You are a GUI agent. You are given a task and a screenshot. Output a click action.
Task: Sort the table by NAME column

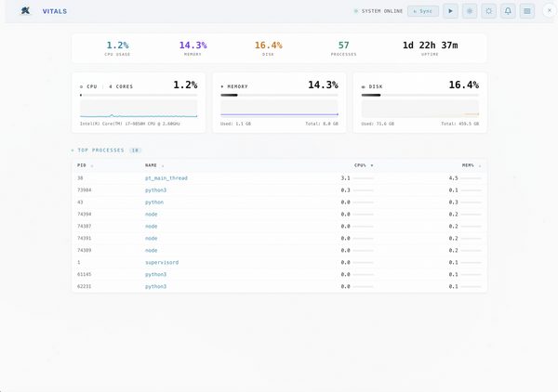click(154, 165)
